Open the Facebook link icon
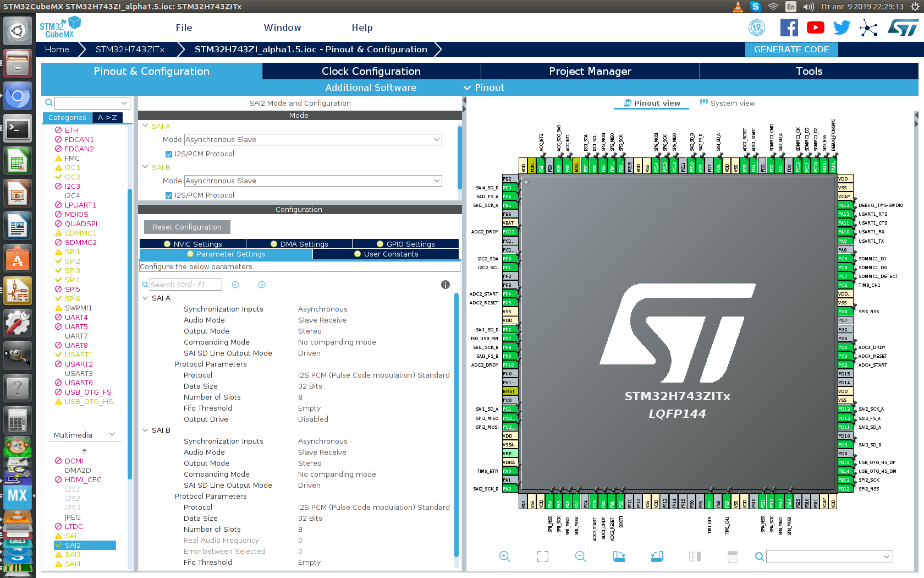 tap(789, 28)
